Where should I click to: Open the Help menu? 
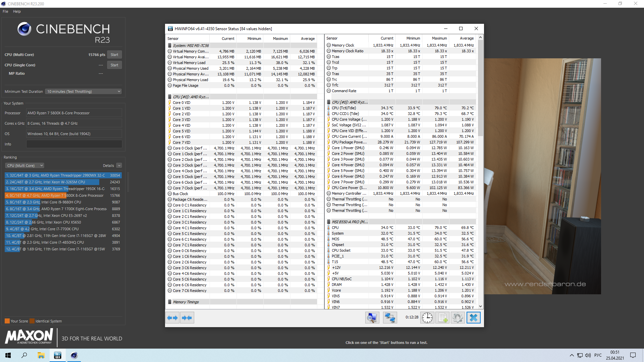click(17, 11)
